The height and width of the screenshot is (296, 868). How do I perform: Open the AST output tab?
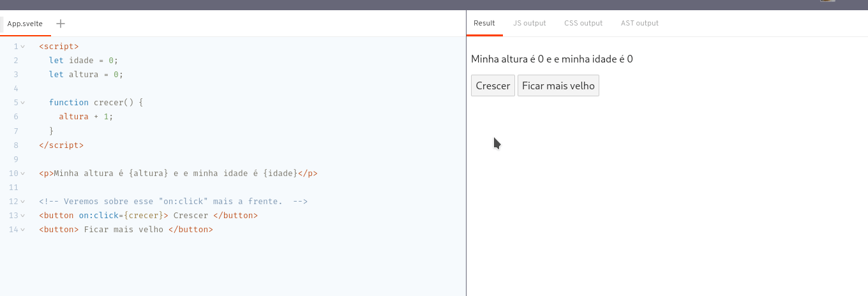640,23
